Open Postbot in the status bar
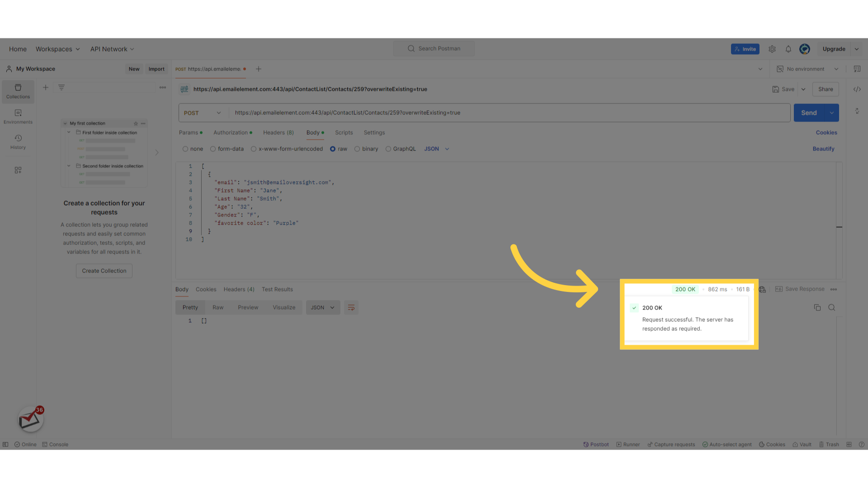The height and width of the screenshot is (488, 868). (x=596, y=445)
